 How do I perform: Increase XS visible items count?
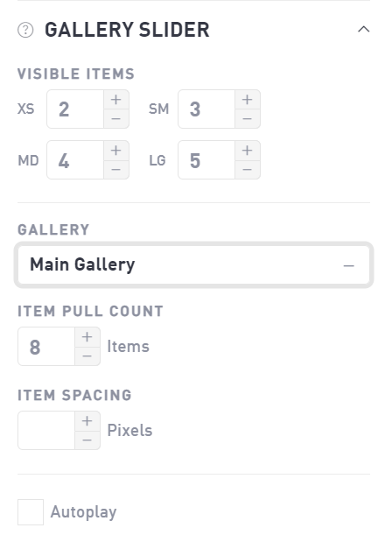tap(116, 100)
